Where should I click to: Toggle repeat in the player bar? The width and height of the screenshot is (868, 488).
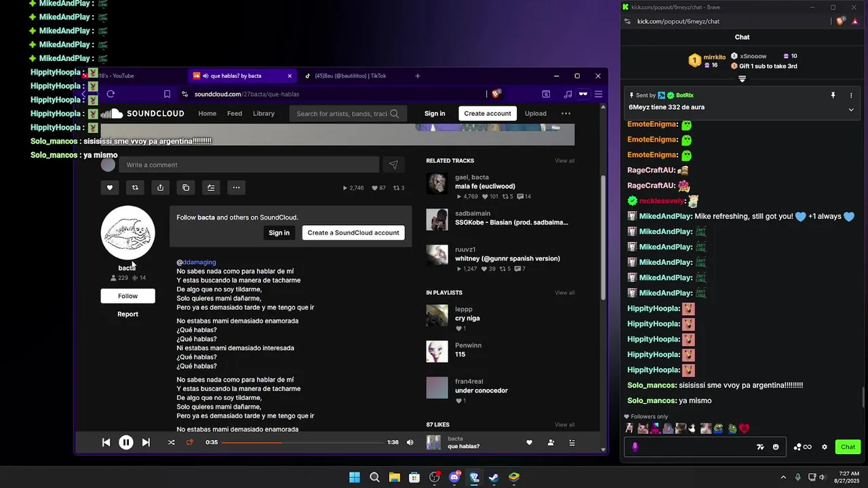(x=190, y=443)
